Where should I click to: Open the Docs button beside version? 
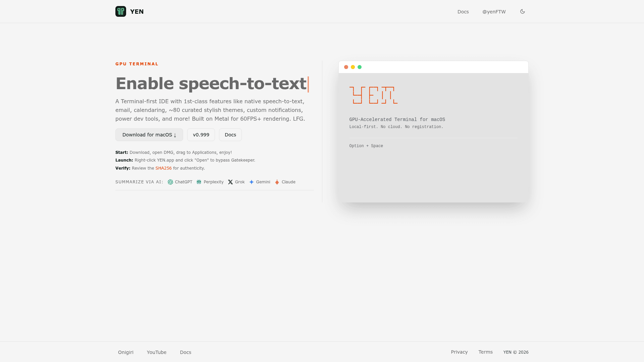230,135
